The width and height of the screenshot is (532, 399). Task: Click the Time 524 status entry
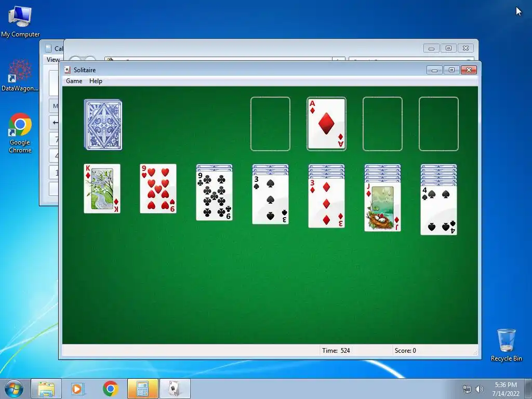pos(336,351)
